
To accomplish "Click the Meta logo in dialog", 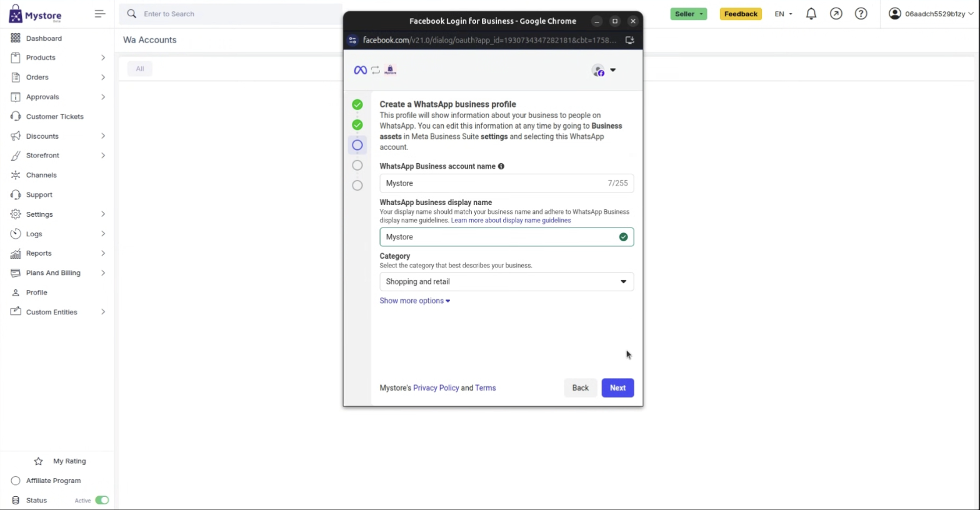I will (x=360, y=70).
